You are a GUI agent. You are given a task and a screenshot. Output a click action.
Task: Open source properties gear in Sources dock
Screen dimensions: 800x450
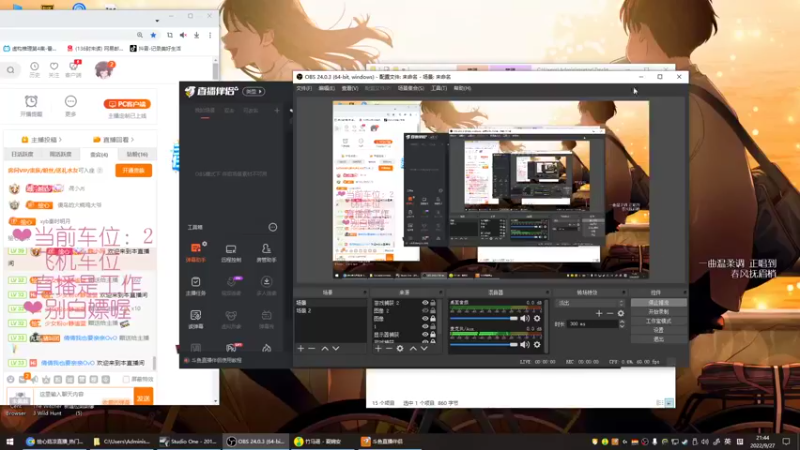point(400,348)
